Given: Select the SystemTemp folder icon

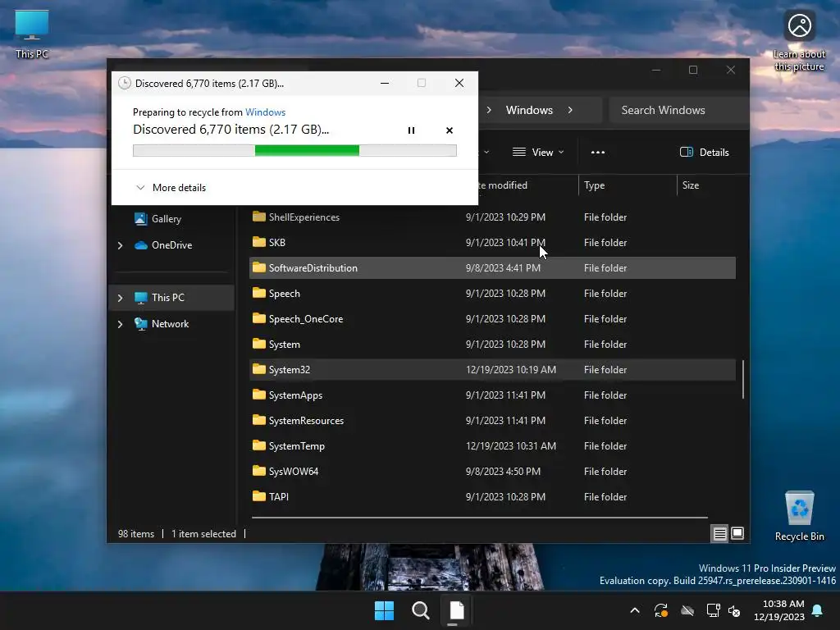Looking at the screenshot, I should coord(259,445).
